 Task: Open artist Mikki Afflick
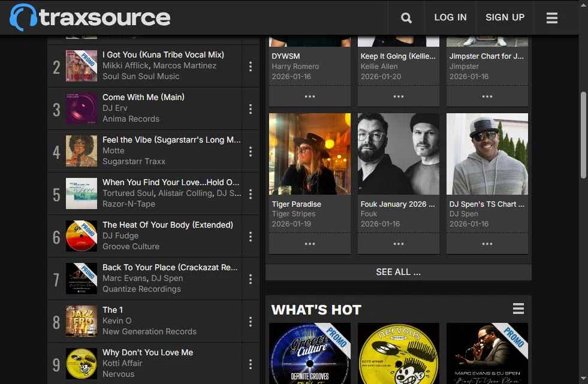(x=126, y=65)
